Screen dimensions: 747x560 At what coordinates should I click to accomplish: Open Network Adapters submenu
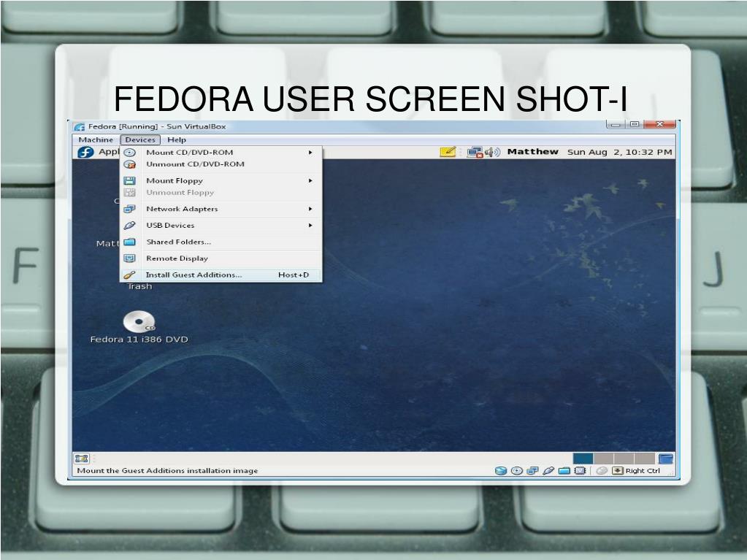[x=221, y=209]
